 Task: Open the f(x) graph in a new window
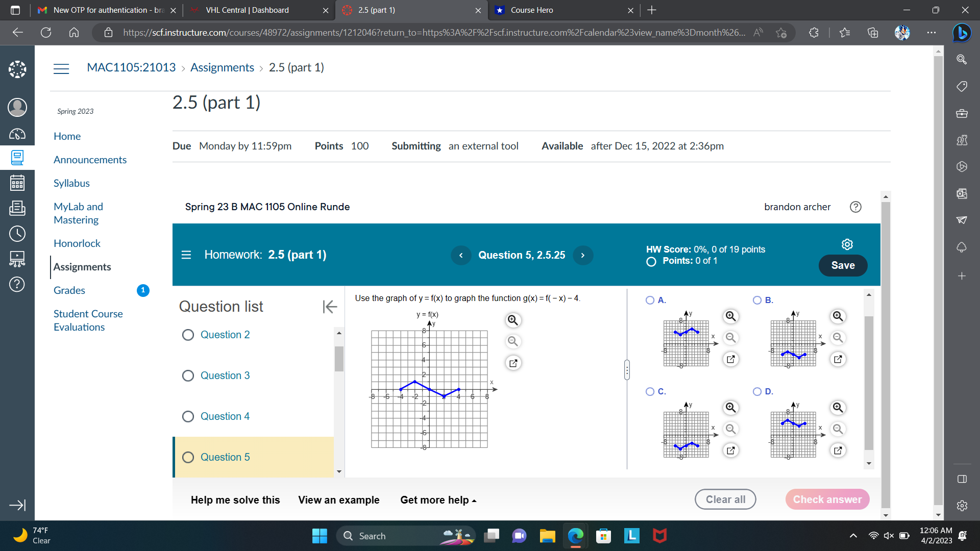[x=513, y=363]
